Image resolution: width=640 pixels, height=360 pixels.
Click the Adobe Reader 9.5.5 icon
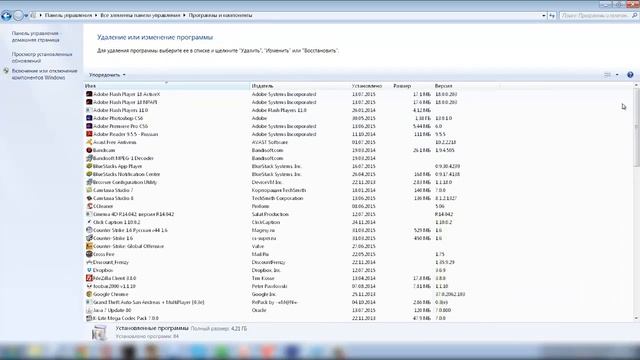(89, 134)
